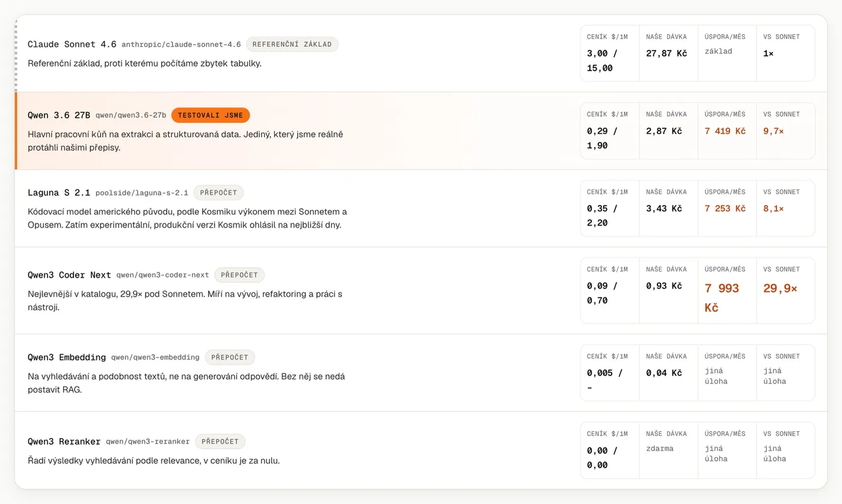
Task: Click the 2,87 Kč batch cost value
Action: click(x=664, y=131)
